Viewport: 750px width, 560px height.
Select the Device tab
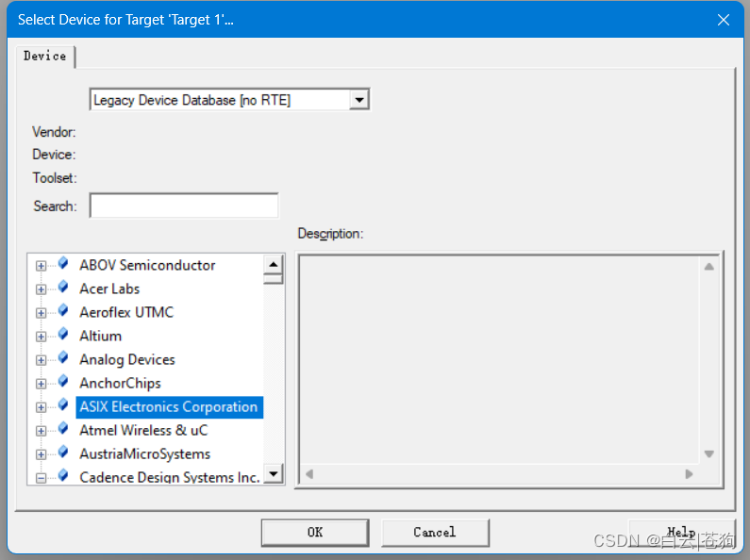45,57
